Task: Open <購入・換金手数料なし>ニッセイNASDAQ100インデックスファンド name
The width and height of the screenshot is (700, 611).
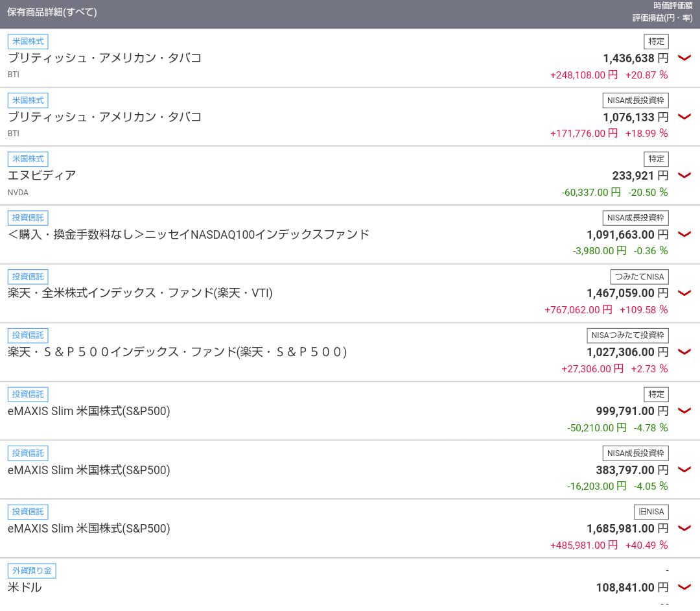Action: pyautogui.click(x=189, y=235)
